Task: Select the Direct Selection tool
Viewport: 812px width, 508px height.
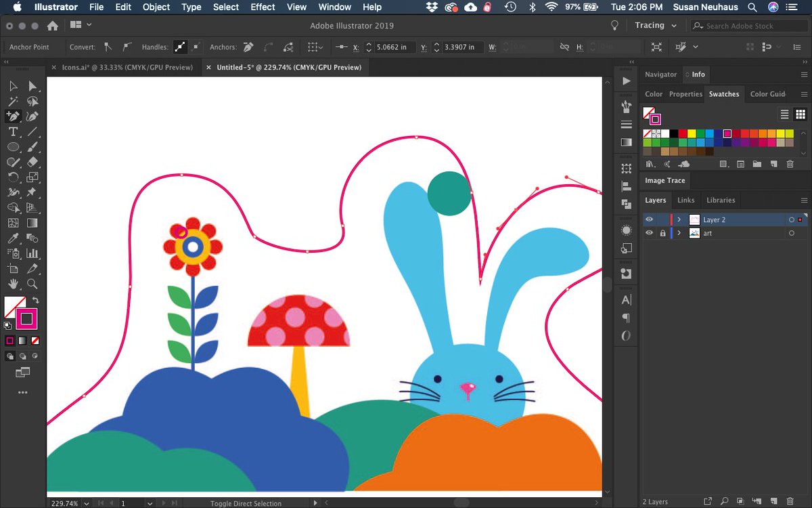Action: click(32, 86)
